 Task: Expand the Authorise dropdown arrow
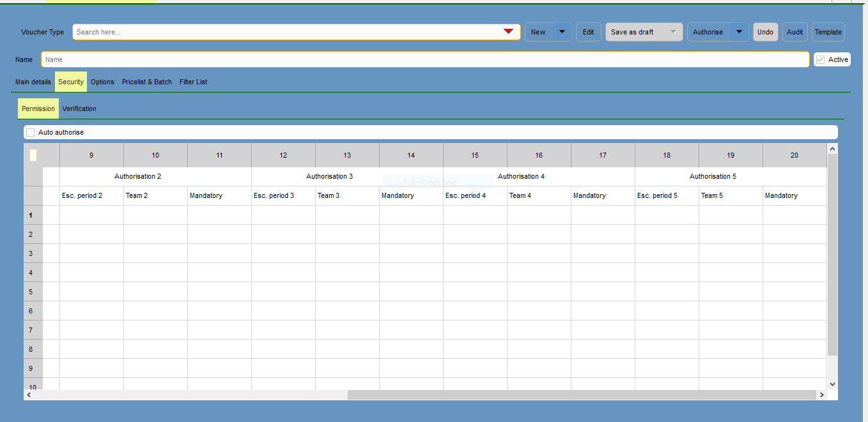(739, 32)
